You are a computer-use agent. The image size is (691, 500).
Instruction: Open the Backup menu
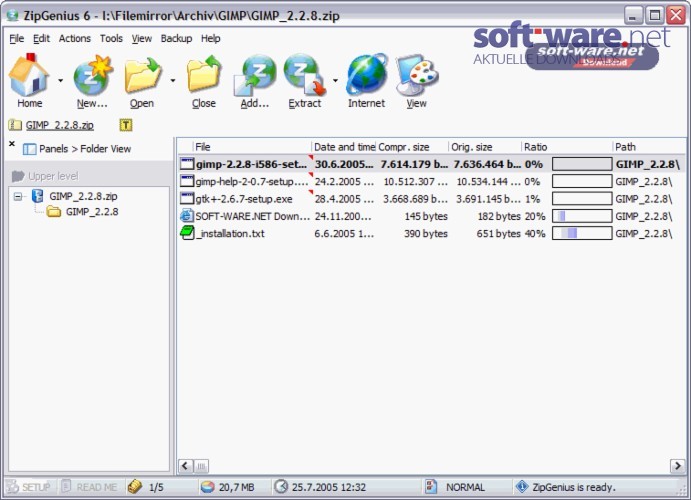(x=176, y=39)
